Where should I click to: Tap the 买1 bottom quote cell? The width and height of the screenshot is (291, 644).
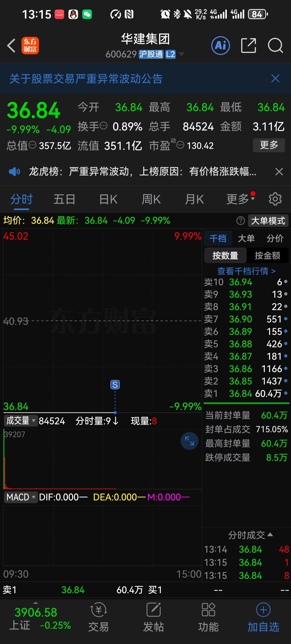[218, 590]
